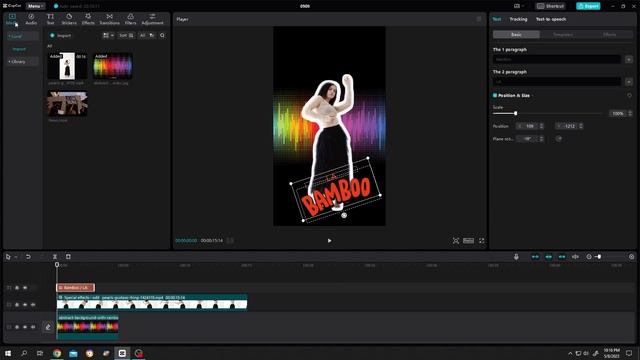Reset Position & Size with circular icon
Viewport: 640px width, 360px height.
[x=629, y=96]
